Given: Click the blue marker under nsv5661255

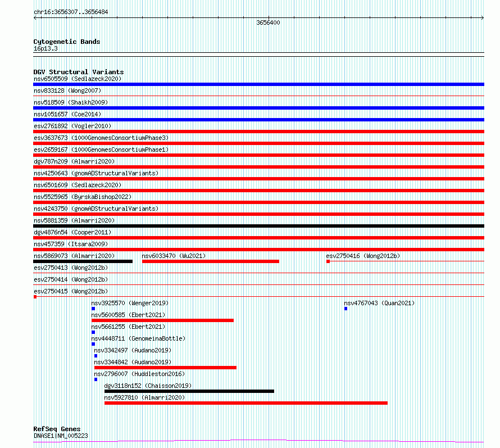Looking at the screenshot, I should (x=93, y=333).
